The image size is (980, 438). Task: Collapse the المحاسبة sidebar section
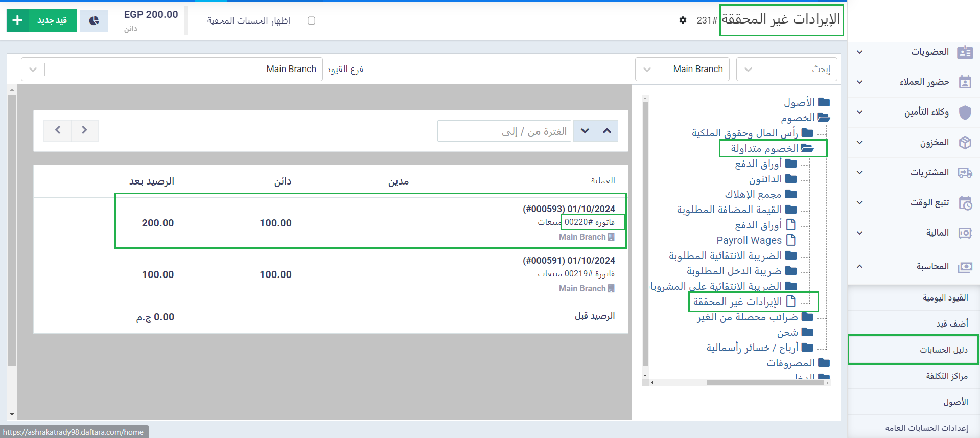coord(860,266)
